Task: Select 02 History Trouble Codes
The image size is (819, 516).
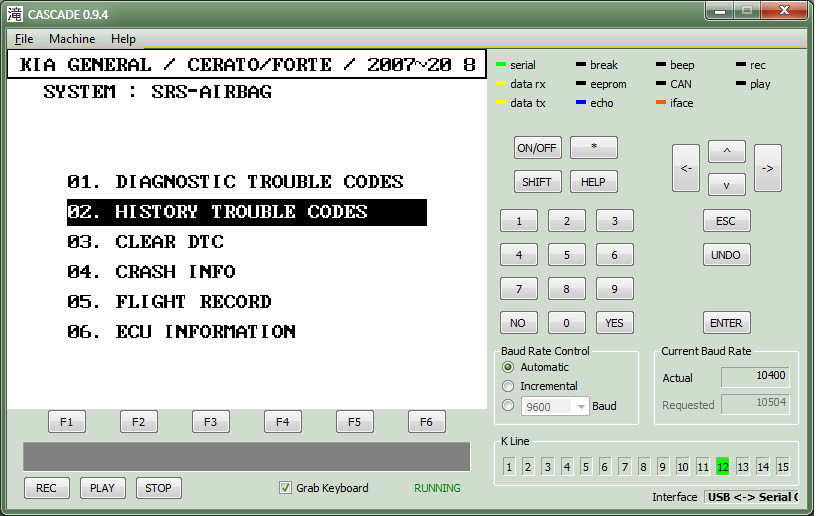Action: 247,212
